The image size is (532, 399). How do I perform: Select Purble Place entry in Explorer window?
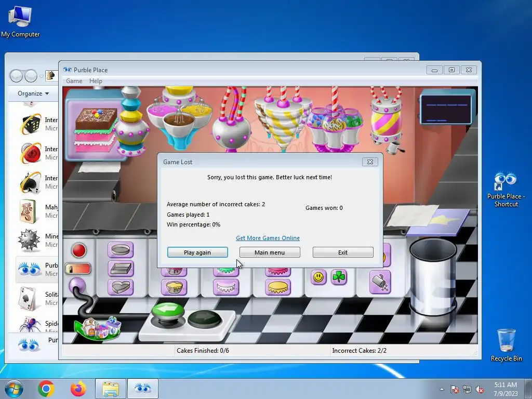tap(37, 270)
